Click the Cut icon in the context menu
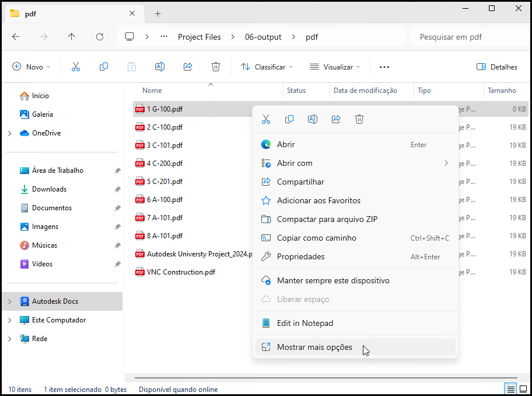 [x=266, y=119]
